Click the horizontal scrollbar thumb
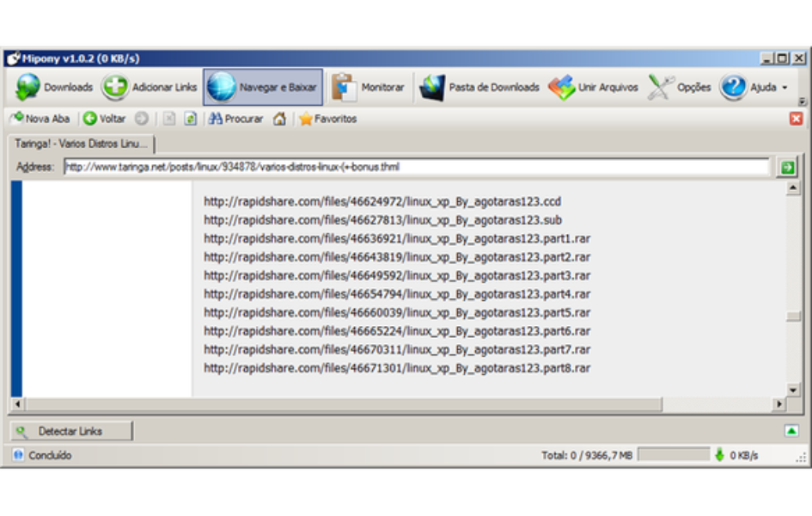Screen dimensions: 812x516 pos(344,403)
